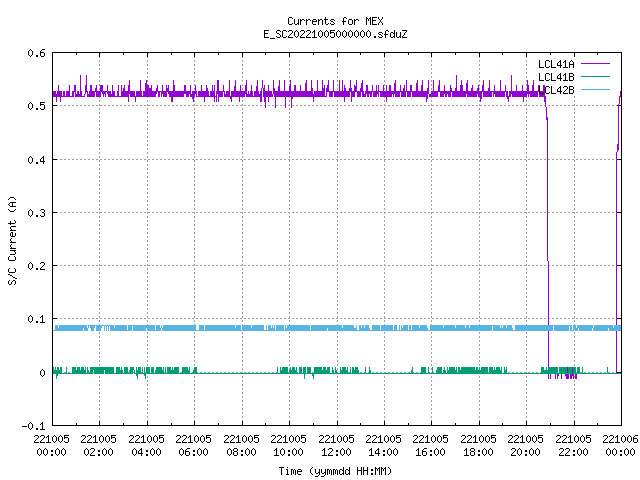The width and height of the screenshot is (640, 480).
Task: Click the 0.5 y-axis tick value
Action: tap(36, 106)
